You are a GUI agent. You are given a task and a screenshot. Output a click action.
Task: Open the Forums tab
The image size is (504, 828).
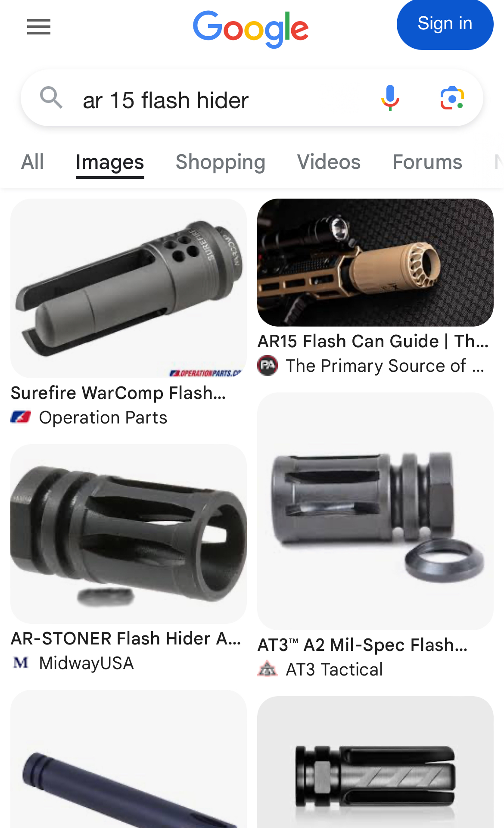click(x=427, y=162)
